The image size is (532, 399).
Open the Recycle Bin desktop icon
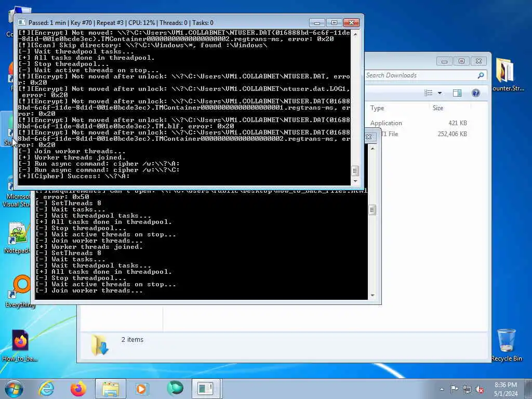507,345
